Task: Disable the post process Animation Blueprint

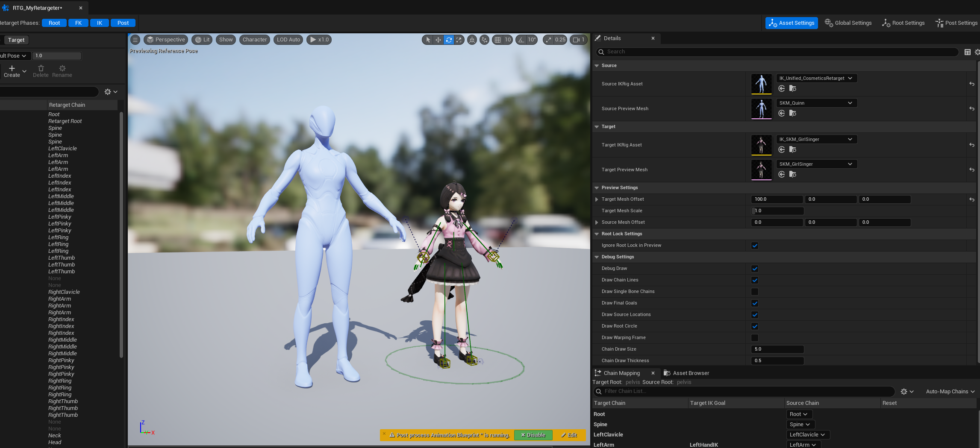Action: coord(533,435)
